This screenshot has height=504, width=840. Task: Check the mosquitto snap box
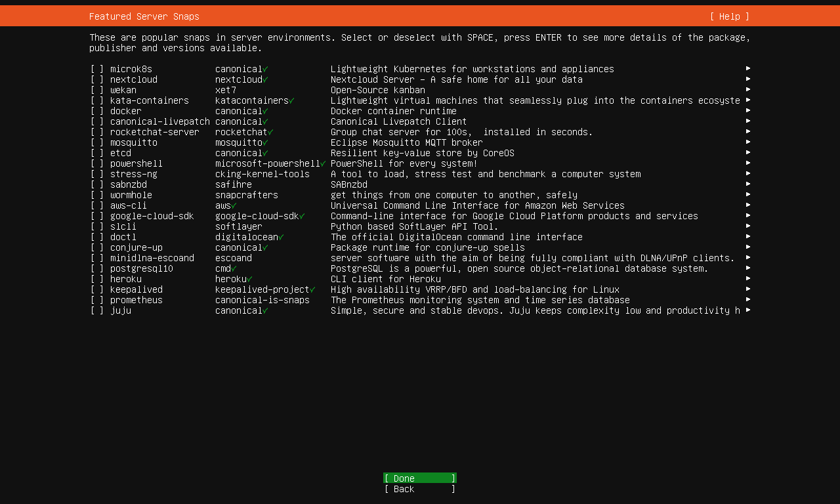(x=97, y=142)
